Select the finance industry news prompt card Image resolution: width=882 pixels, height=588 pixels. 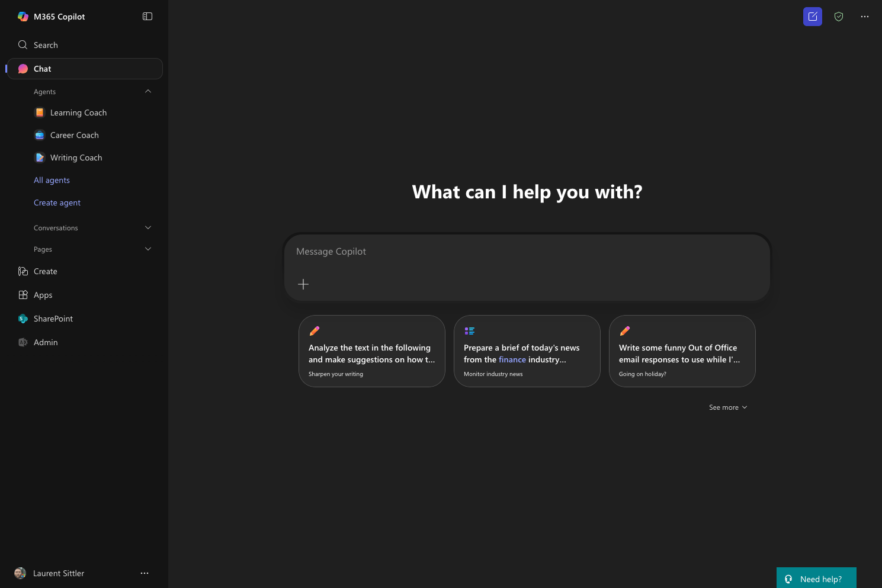[527, 351]
